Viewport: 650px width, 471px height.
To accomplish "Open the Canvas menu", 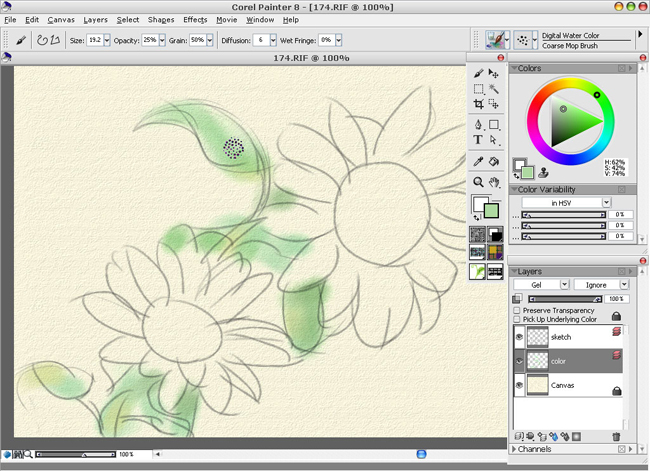I will (x=61, y=19).
